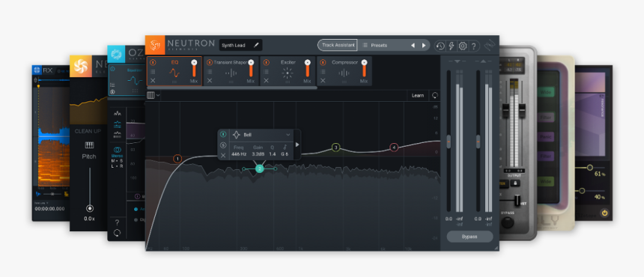Click the 446 Hz frequency value

coord(238,154)
